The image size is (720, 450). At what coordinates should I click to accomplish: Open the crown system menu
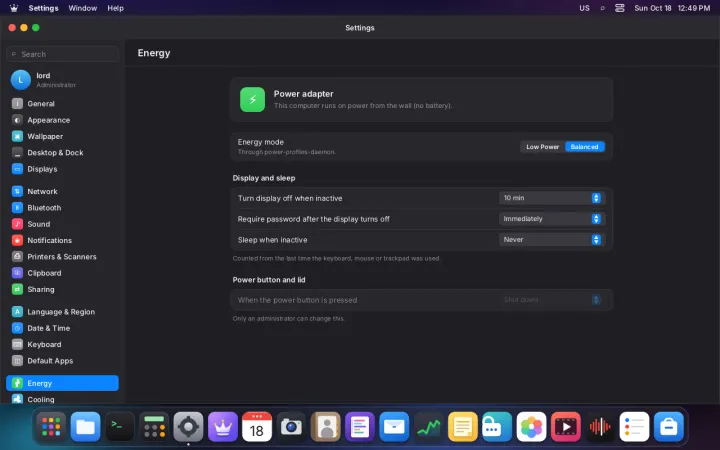point(14,8)
